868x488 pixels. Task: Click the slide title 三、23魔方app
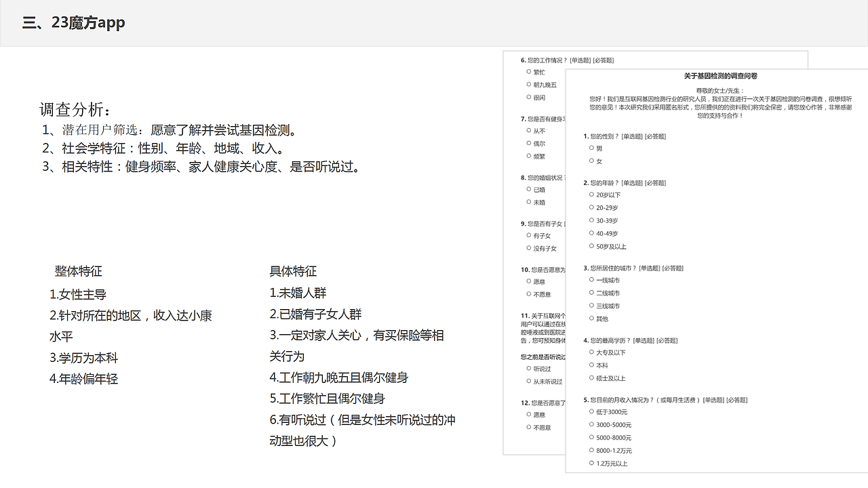pyautogui.click(x=74, y=22)
